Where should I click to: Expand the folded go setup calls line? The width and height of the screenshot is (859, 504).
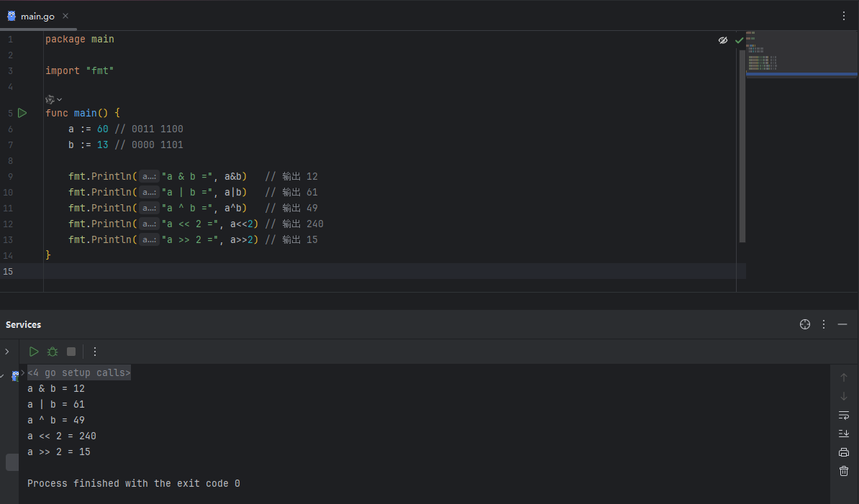click(79, 372)
